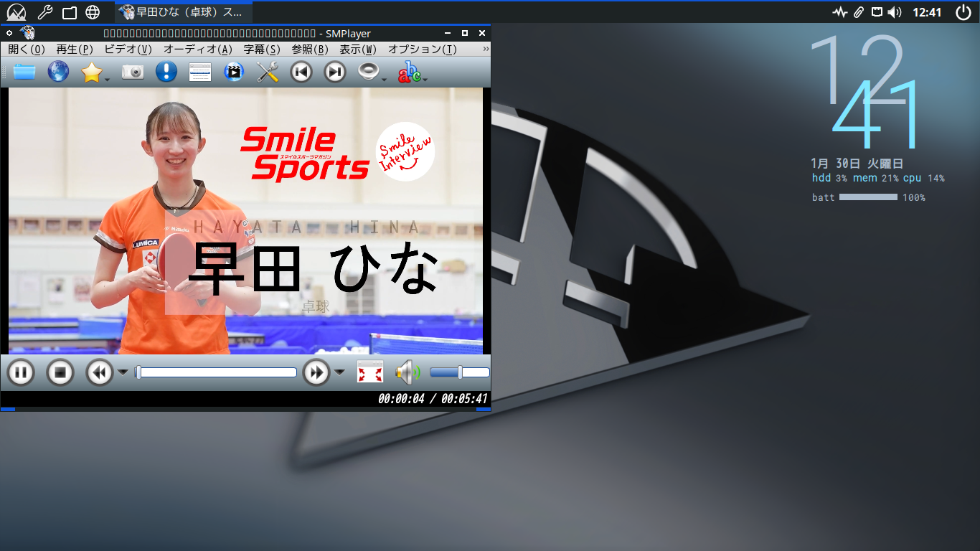Click the video seek bar
The image size is (980, 551).
coord(216,372)
